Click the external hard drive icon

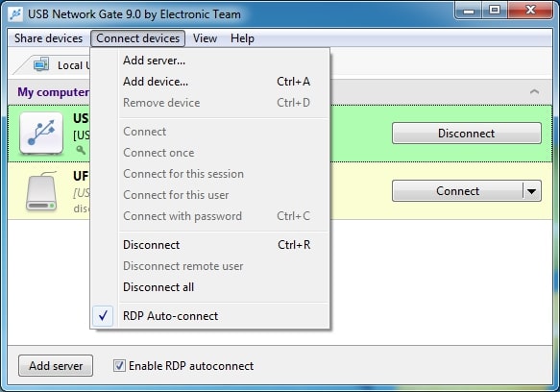[41, 191]
